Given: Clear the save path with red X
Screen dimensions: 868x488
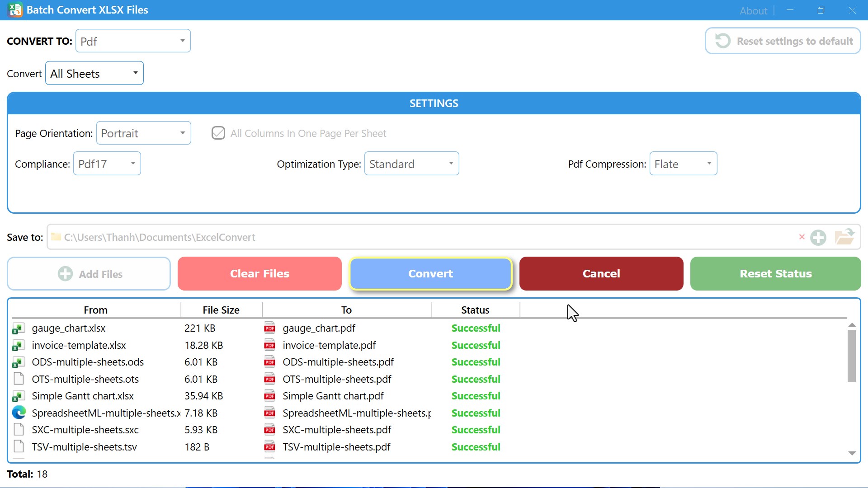Looking at the screenshot, I should (x=802, y=237).
